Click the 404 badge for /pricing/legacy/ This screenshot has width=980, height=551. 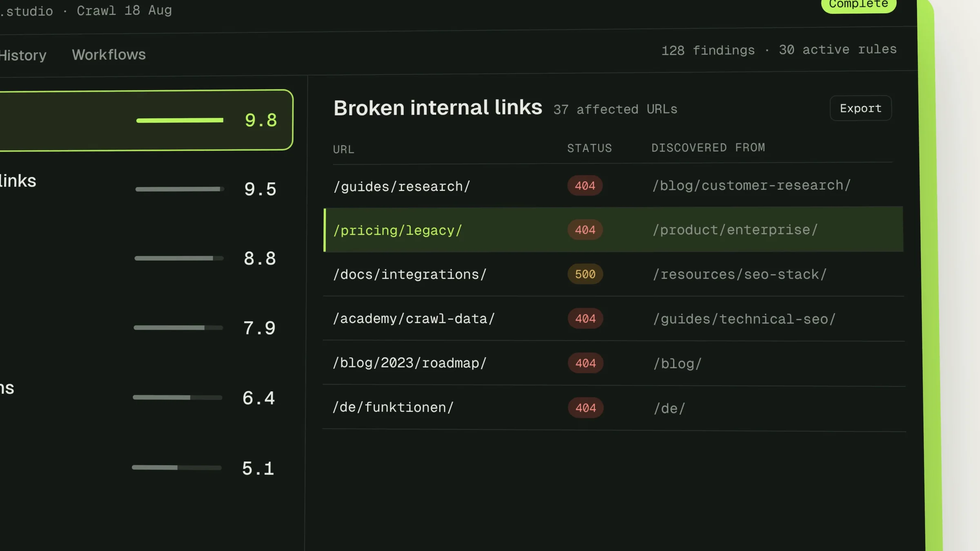coord(585,230)
